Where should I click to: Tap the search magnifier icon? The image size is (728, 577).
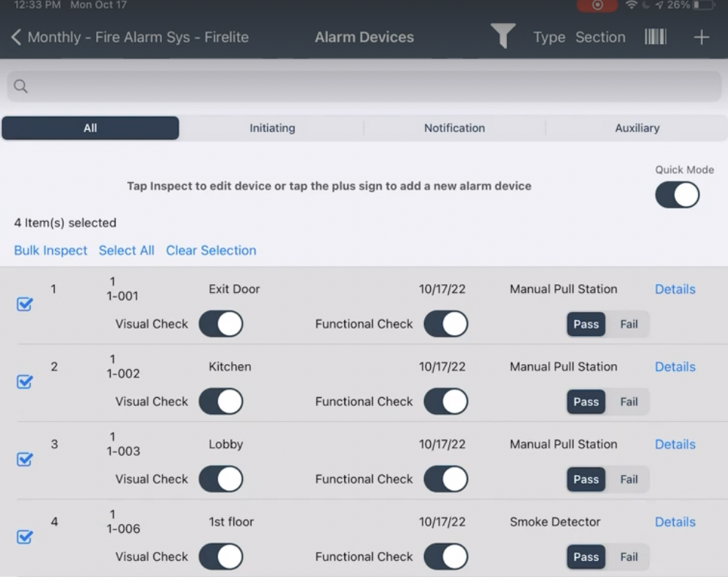point(21,86)
